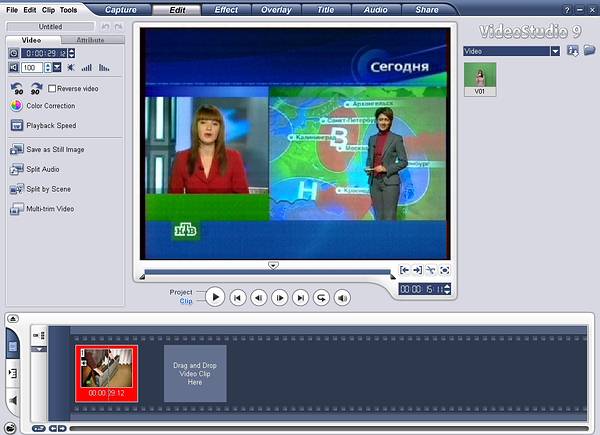The height and width of the screenshot is (435, 600).
Task: Select the V01 thumbnail in the library
Action: (x=481, y=80)
